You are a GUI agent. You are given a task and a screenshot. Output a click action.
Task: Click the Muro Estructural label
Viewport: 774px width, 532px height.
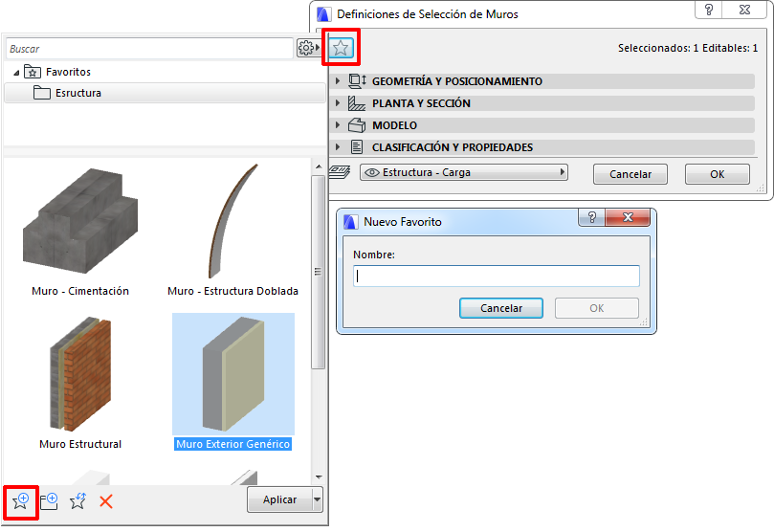[x=80, y=444]
